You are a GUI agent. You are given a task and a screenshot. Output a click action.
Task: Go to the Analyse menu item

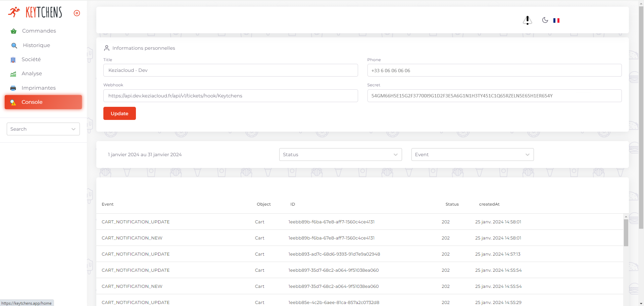point(32,74)
